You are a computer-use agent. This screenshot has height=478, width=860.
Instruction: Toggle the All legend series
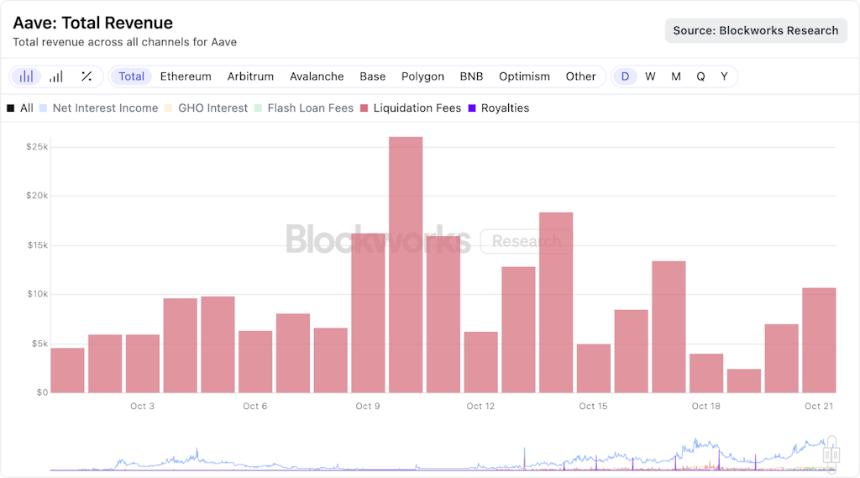[x=20, y=108]
